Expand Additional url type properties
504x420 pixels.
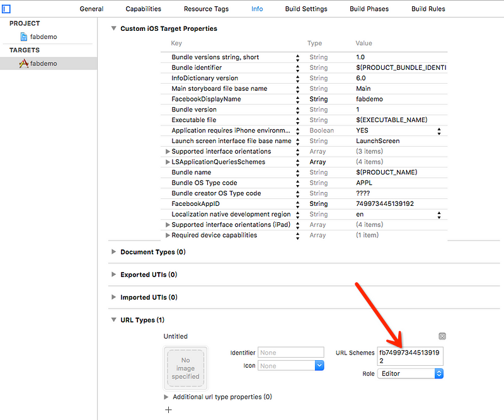(x=166, y=397)
